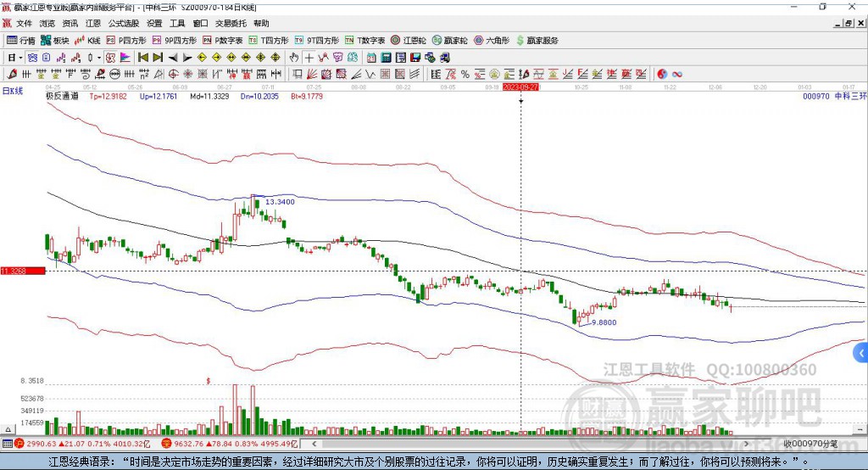Open the 六角形 hexagon tool
Viewport: 868px width, 470px height.
[492, 41]
